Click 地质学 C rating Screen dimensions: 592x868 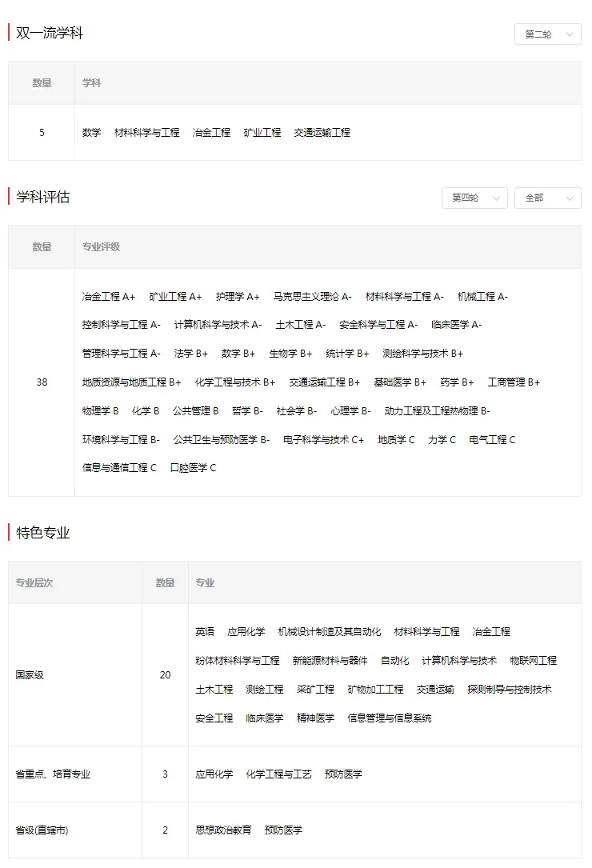click(x=396, y=439)
